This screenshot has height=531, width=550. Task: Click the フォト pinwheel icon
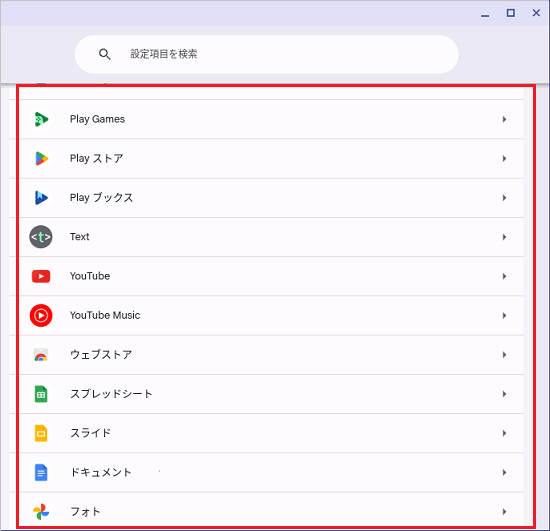tap(41, 512)
